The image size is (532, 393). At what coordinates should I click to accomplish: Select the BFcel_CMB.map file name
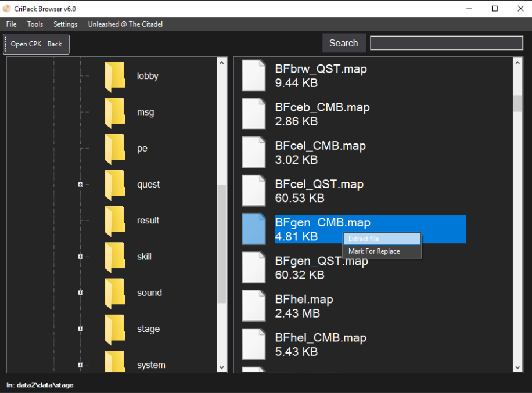pyautogui.click(x=320, y=146)
